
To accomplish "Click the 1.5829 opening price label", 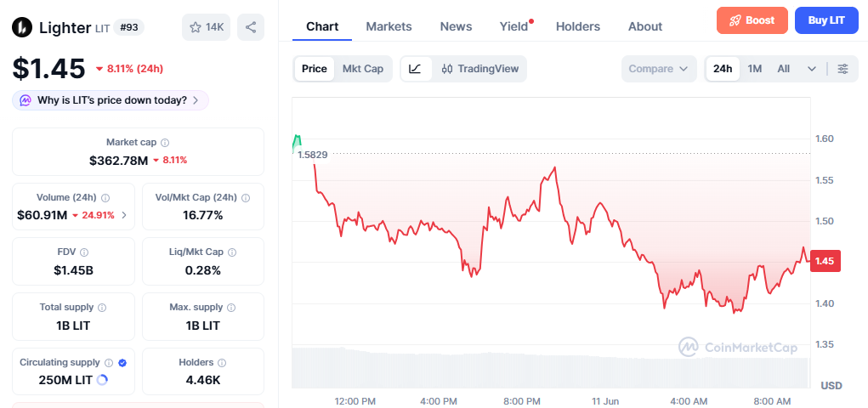I will click(312, 155).
